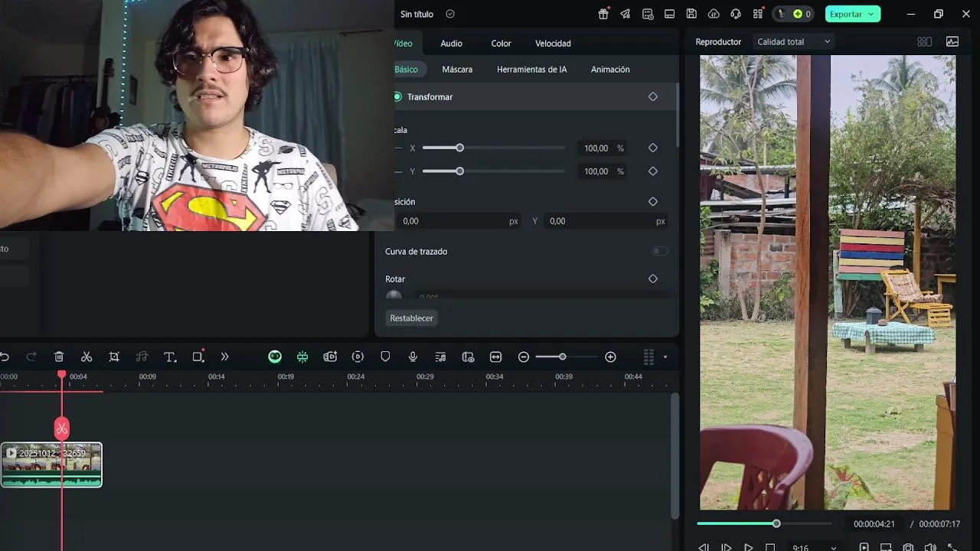Switch to the Color tab
Image resolution: width=980 pixels, height=551 pixels.
pos(501,44)
